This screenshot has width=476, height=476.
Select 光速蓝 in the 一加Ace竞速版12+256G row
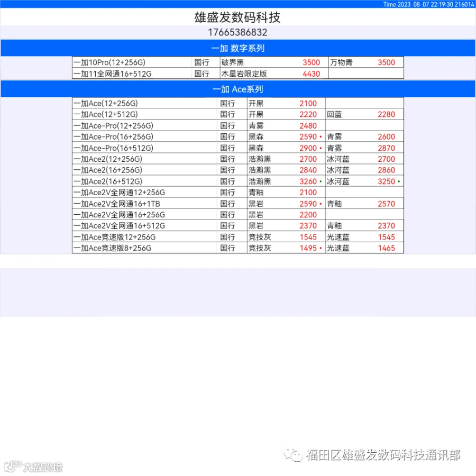click(x=338, y=237)
